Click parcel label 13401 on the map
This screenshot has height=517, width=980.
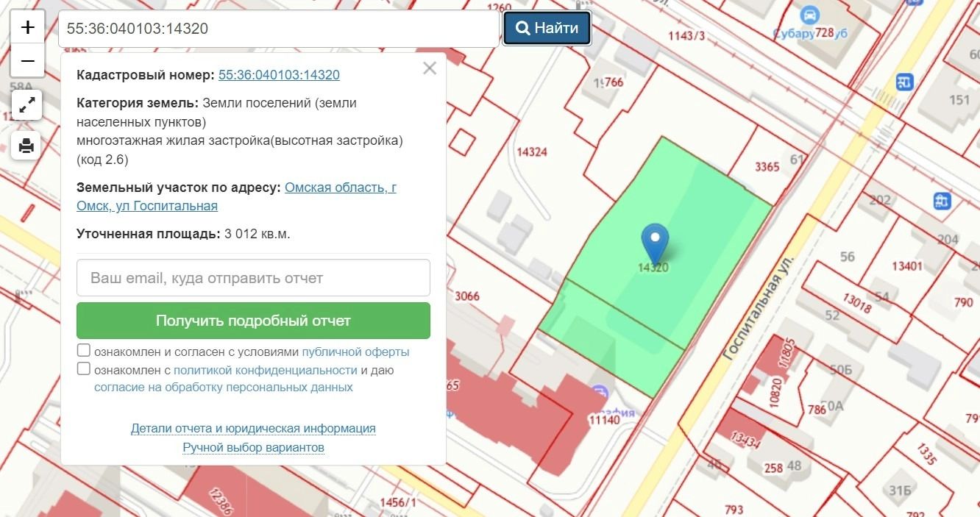coord(906,265)
